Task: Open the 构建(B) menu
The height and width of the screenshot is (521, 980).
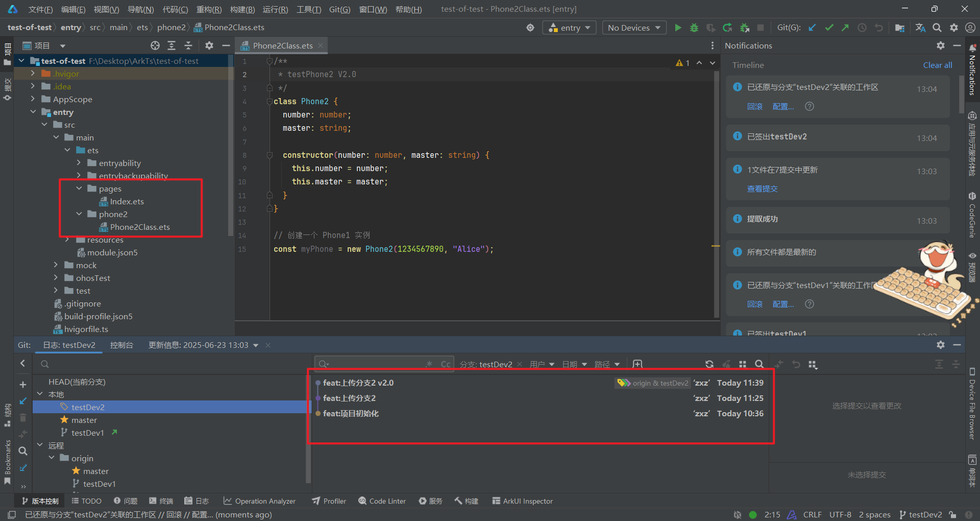Action: tap(242, 9)
